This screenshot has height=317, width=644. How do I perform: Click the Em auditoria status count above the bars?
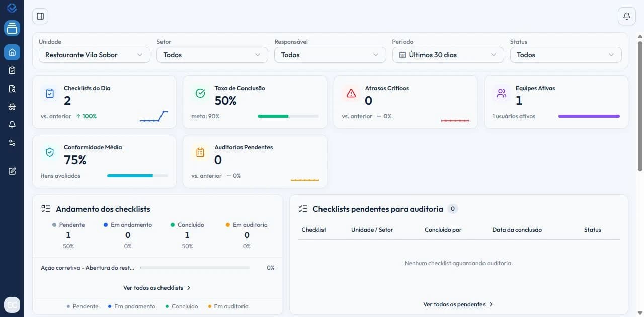247,235
